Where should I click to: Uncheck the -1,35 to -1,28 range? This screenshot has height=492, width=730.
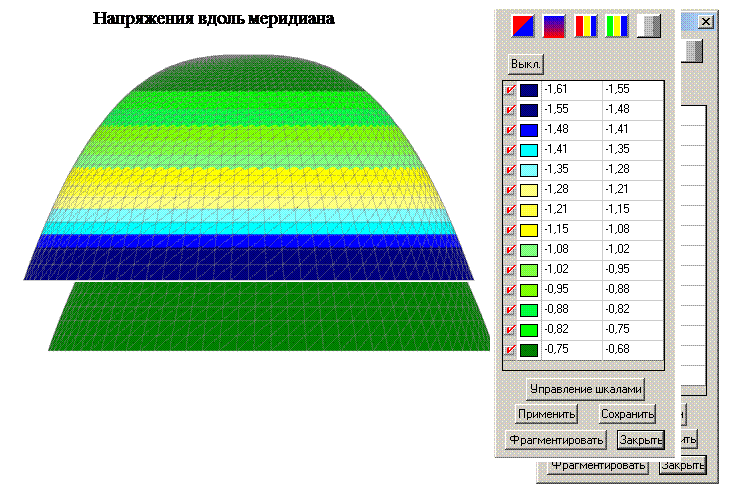tap(510, 169)
